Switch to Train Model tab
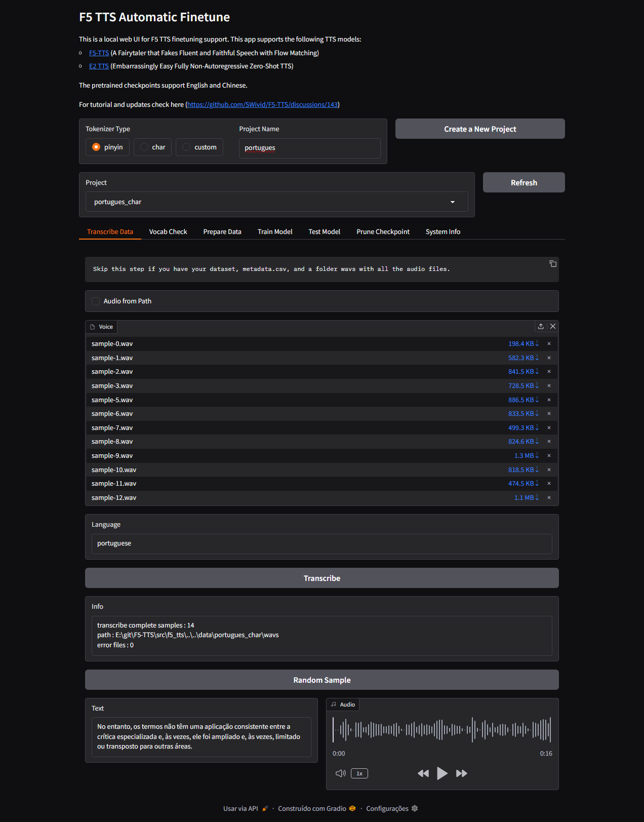This screenshot has height=822, width=644. [275, 232]
